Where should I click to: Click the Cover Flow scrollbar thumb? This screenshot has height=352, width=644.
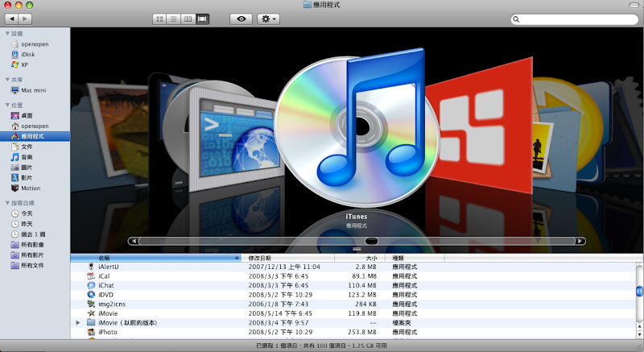tap(371, 241)
